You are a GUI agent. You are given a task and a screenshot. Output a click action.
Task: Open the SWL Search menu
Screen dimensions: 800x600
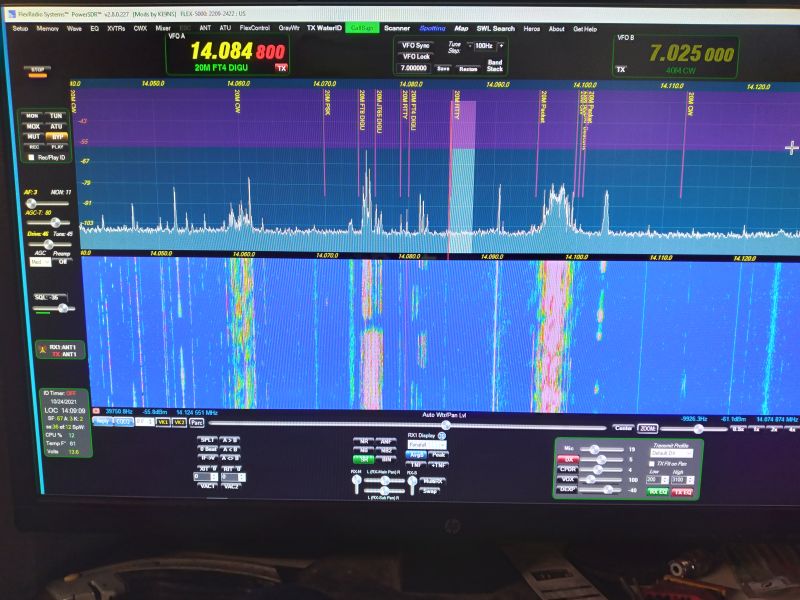coord(495,29)
